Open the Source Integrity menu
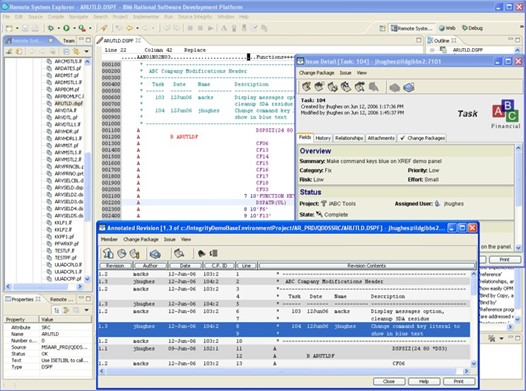Viewport: 526px width, 391px height. pos(195,16)
